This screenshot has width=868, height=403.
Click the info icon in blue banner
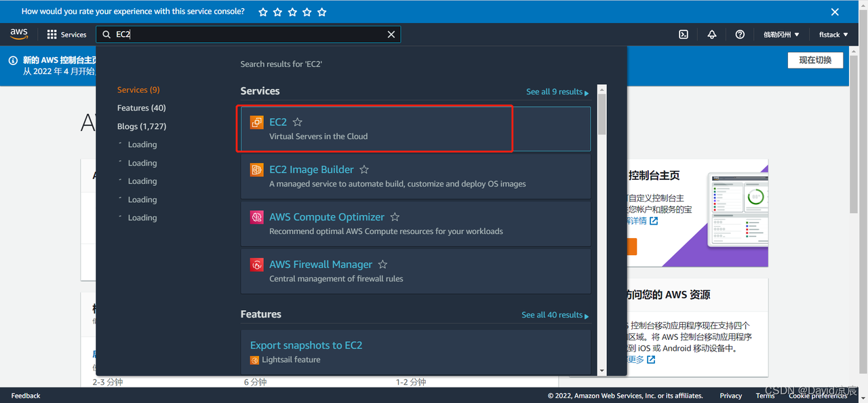pos(13,60)
